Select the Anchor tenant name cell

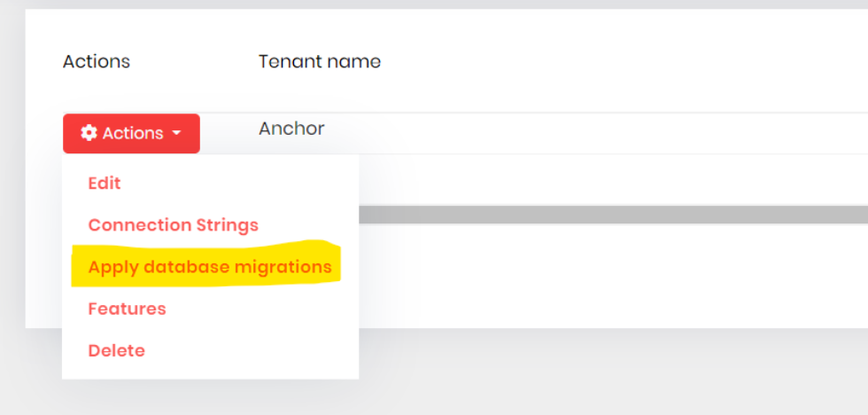(x=291, y=129)
